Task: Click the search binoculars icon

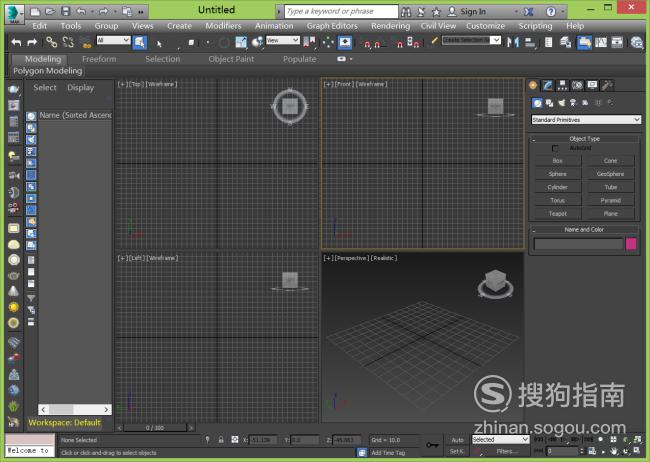Action: (x=406, y=12)
